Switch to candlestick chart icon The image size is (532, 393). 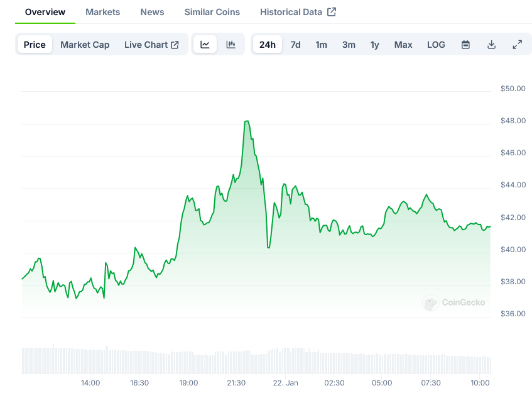(231, 45)
